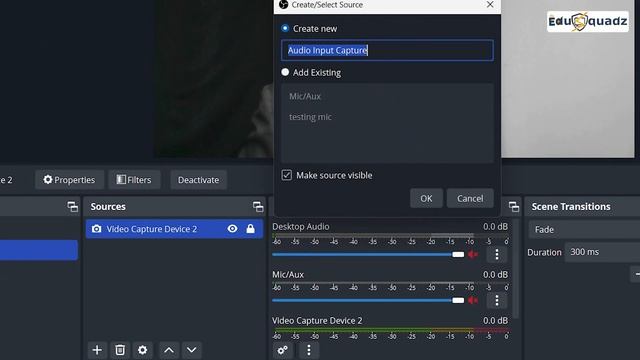Click OK in Create/Select Source dialog
The width and height of the screenshot is (640, 360).
(x=426, y=198)
